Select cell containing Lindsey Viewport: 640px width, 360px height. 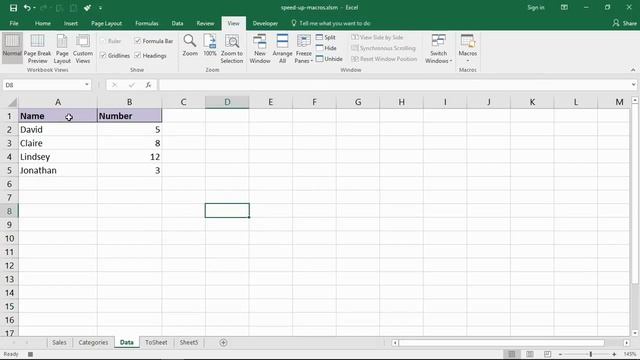click(x=58, y=157)
